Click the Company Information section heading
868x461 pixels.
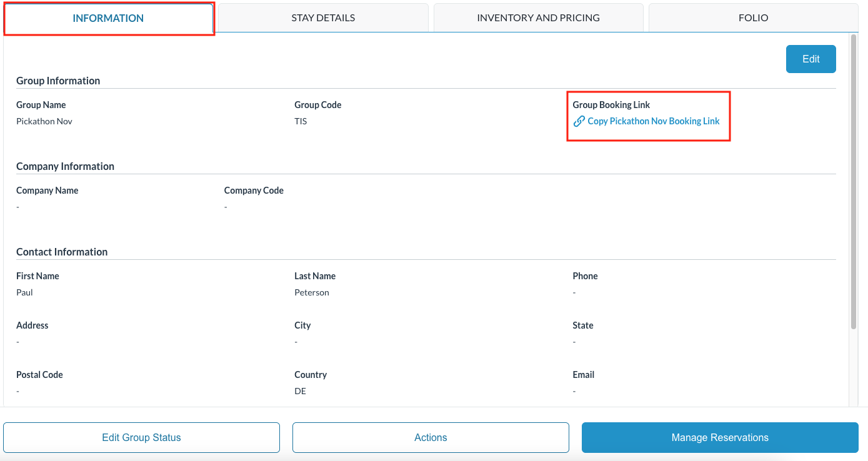click(65, 166)
